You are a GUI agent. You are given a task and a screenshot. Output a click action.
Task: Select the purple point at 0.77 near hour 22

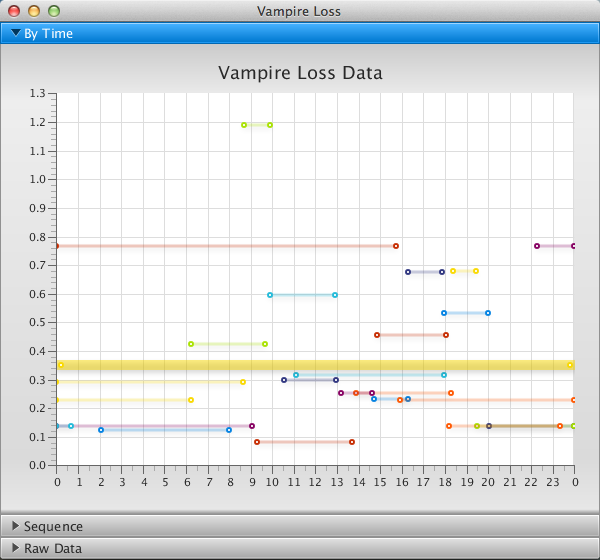tap(537, 246)
